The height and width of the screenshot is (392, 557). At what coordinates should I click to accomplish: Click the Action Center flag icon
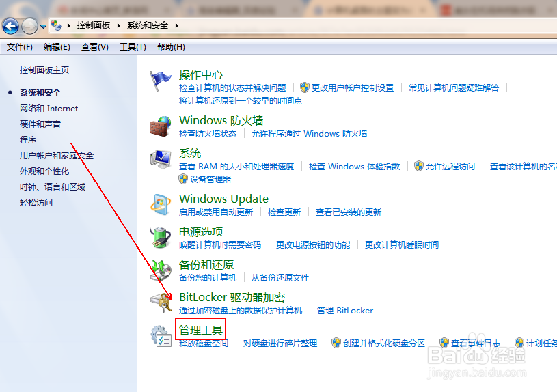pos(160,81)
